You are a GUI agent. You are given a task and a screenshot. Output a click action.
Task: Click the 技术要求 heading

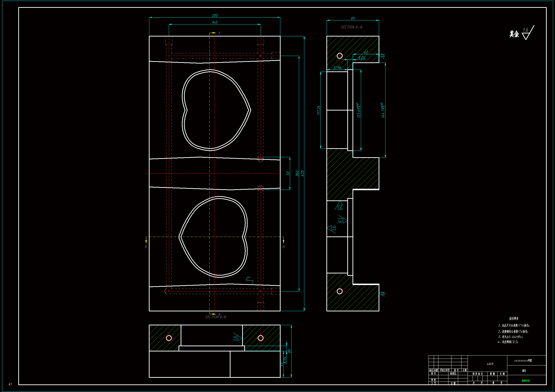click(x=514, y=318)
